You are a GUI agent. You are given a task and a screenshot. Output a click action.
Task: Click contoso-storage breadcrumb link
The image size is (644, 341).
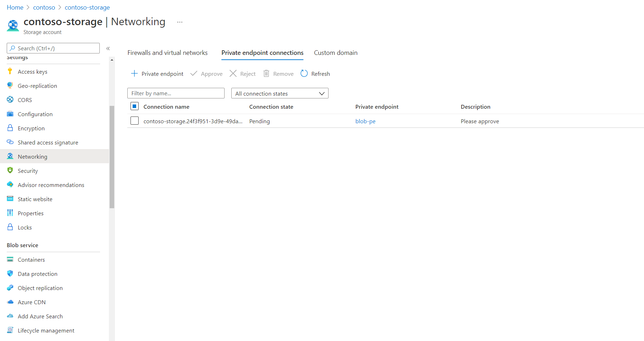point(87,7)
